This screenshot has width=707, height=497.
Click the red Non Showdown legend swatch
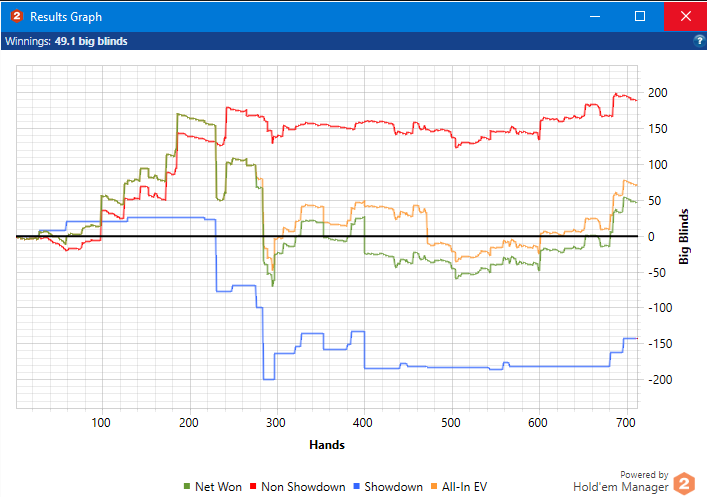(x=253, y=486)
